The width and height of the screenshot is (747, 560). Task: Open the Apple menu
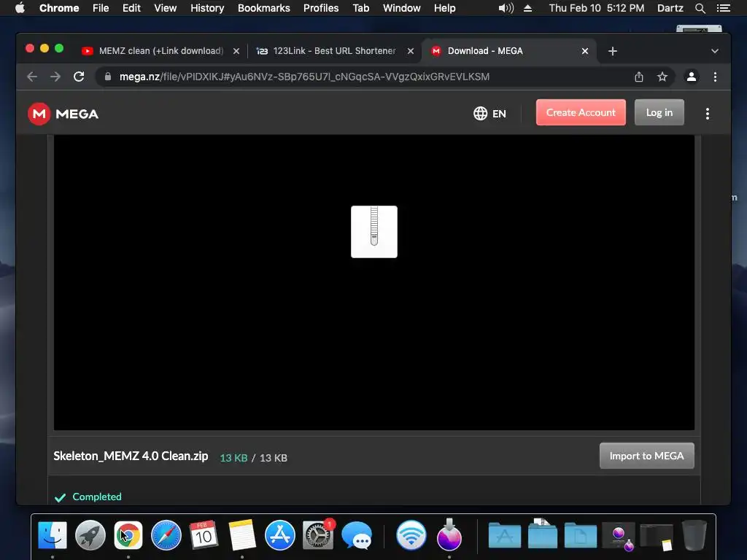coord(20,8)
